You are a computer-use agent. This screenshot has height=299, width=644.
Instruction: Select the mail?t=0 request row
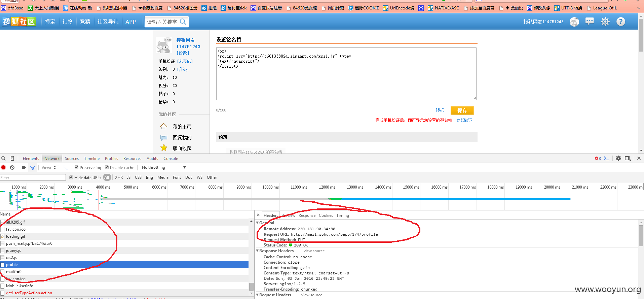[124, 272]
